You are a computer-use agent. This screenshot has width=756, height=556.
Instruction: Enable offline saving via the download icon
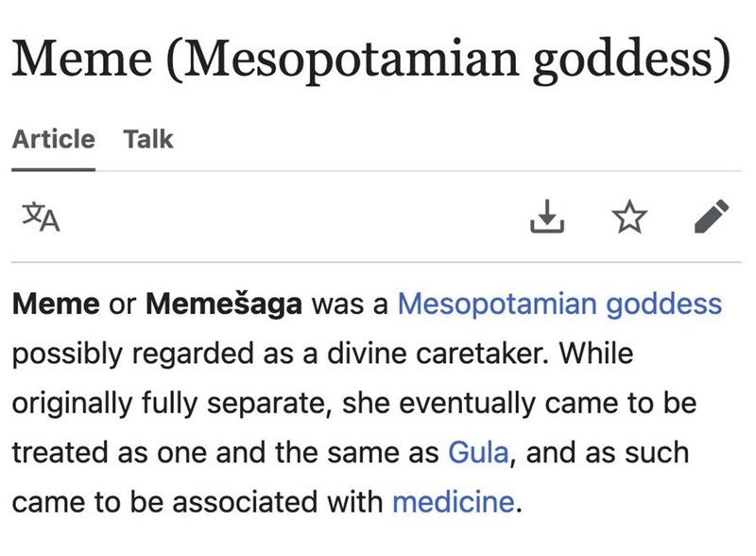pyautogui.click(x=548, y=217)
